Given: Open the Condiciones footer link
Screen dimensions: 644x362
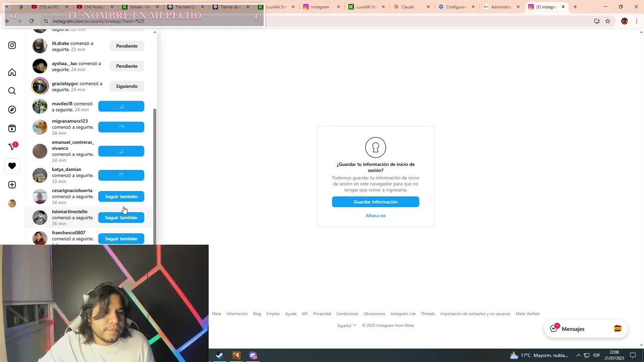Looking at the screenshot, I should (x=347, y=314).
